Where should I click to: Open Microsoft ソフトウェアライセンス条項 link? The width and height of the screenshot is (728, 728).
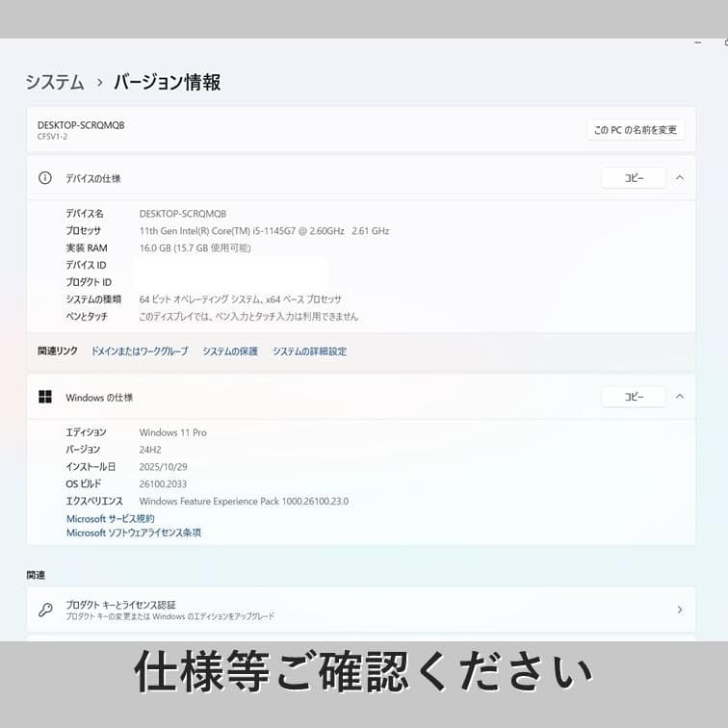pyautogui.click(x=134, y=533)
